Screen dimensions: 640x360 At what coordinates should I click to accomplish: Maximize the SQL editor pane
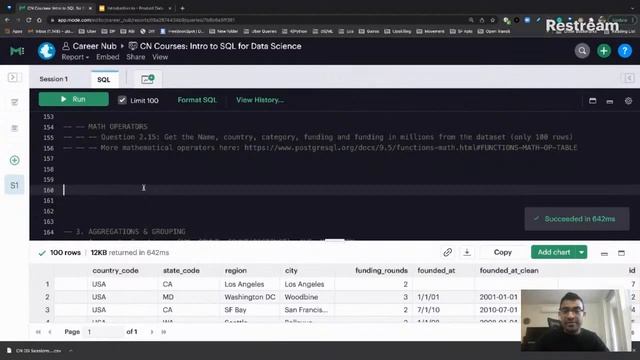(x=593, y=101)
